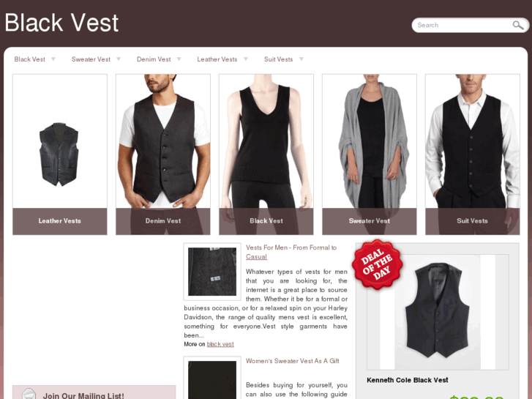Click the Black Vest site title

61,23
